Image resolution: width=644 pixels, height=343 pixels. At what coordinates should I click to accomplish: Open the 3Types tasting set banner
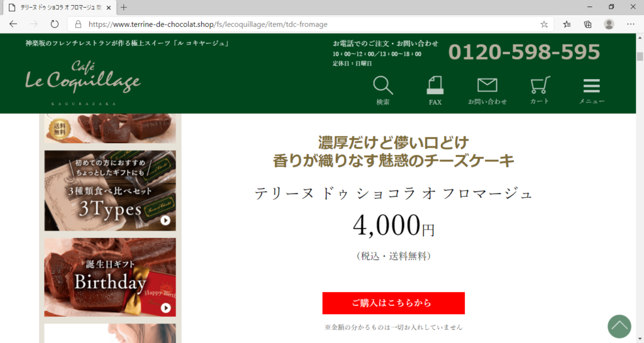pos(110,190)
